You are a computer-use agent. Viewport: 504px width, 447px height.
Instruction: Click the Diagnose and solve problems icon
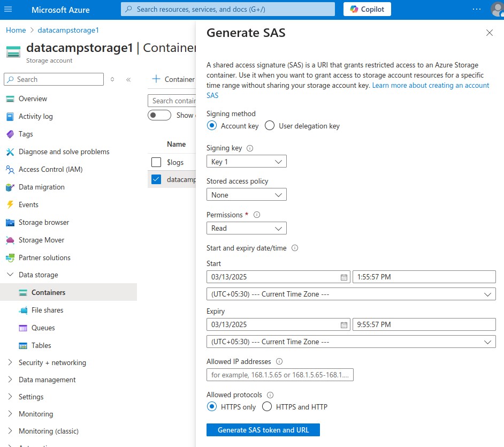click(10, 152)
